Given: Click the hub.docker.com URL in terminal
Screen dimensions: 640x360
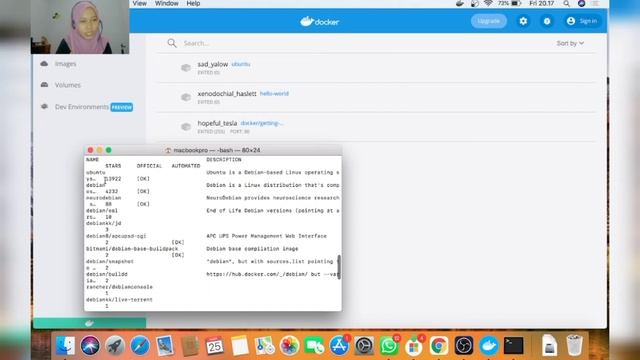Looking at the screenshot, I should (257, 274).
